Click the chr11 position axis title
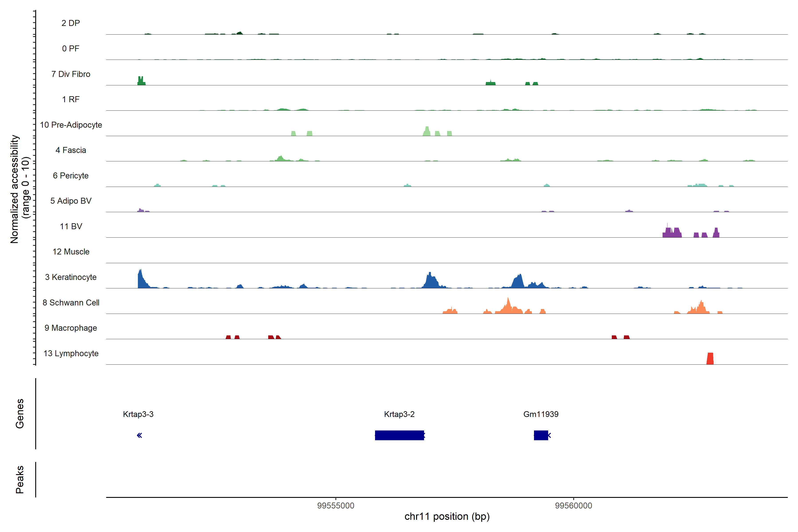The height and width of the screenshot is (532, 798). point(447,516)
